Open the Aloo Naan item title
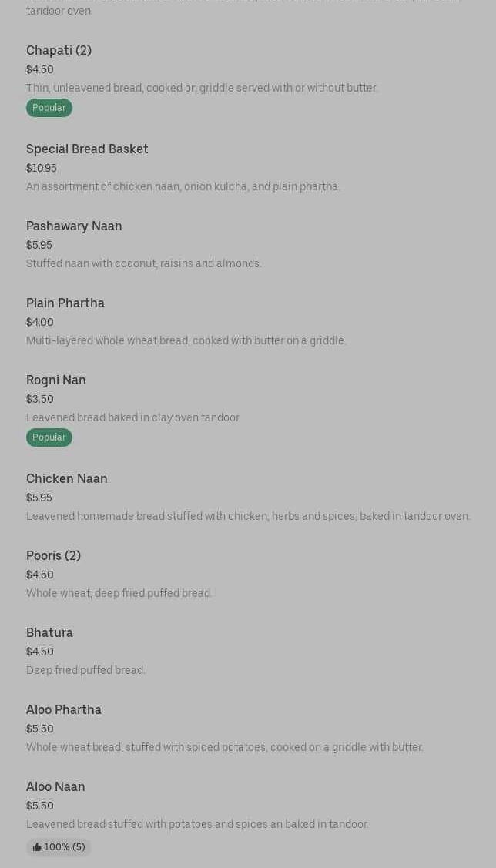 (x=55, y=787)
